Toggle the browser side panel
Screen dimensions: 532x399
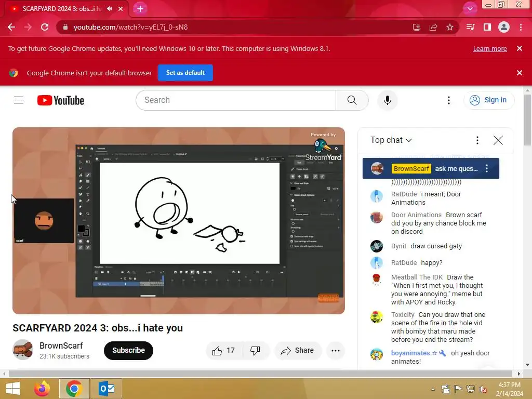487,27
